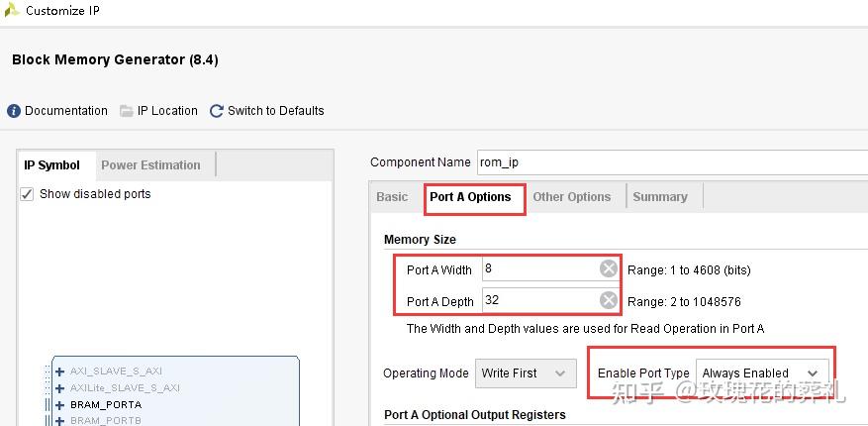The image size is (868, 426).
Task: Expand the BRAM_PORTB interface
Action: (x=60, y=420)
